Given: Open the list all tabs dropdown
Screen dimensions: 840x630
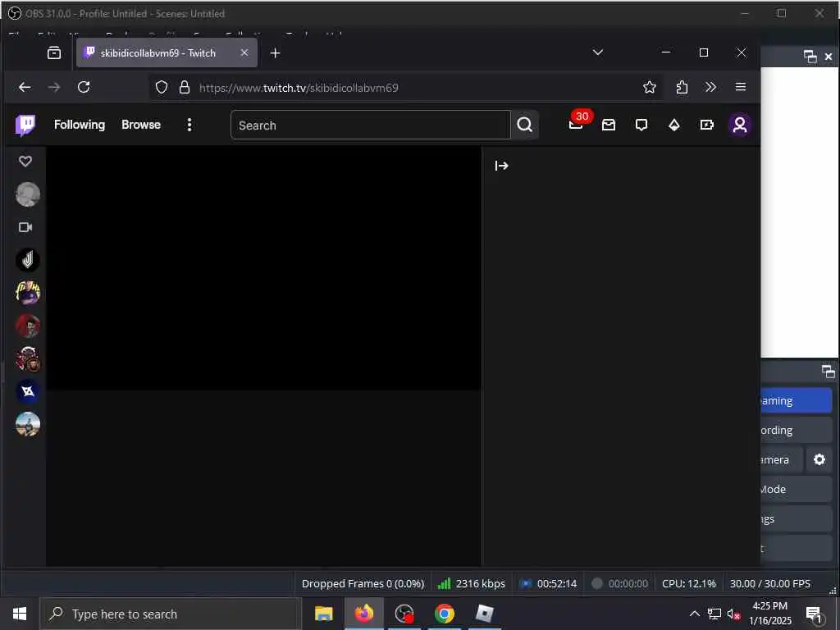Looking at the screenshot, I should coord(598,52).
